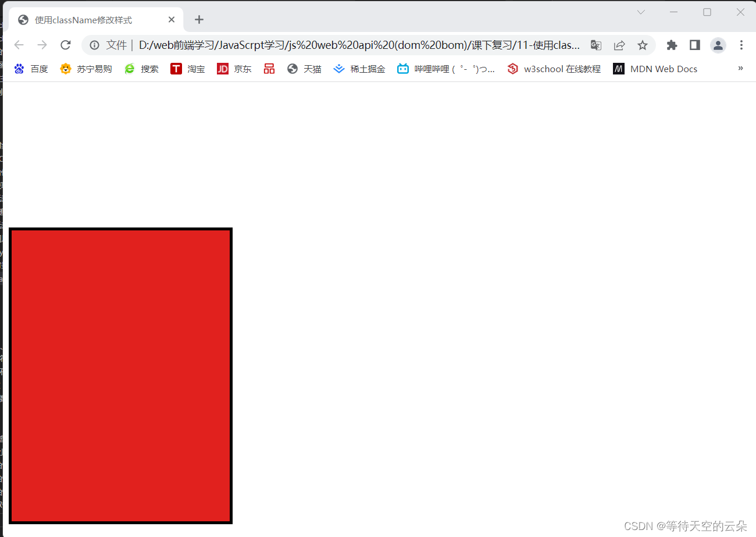Image resolution: width=756 pixels, height=537 pixels.
Task: Reload the current page
Action: [66, 45]
